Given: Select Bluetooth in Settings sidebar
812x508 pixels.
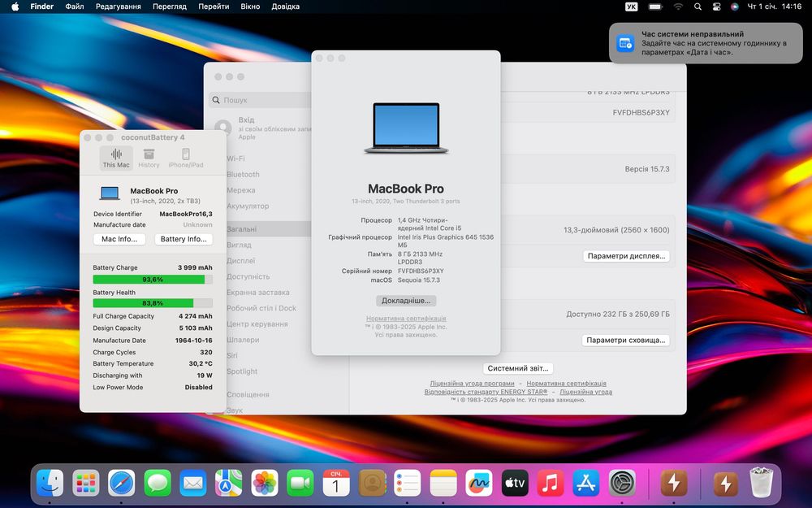Looking at the screenshot, I should [x=243, y=174].
